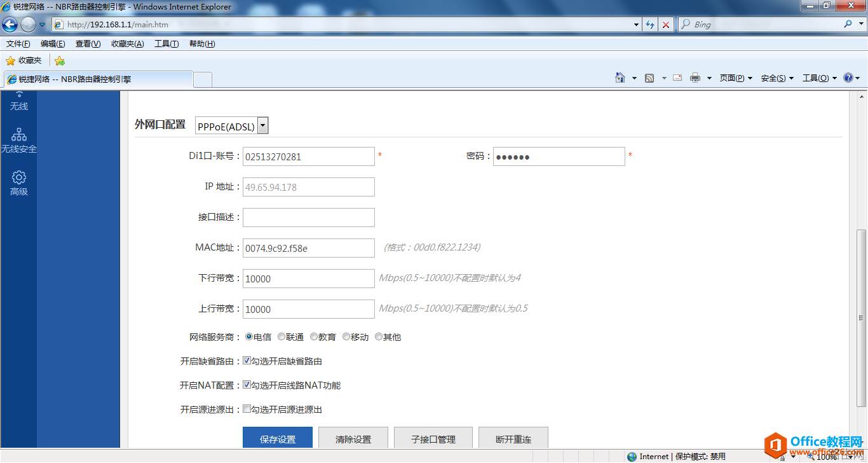Click the Internet zone globe in status bar
The height and width of the screenshot is (463, 868).
632,457
